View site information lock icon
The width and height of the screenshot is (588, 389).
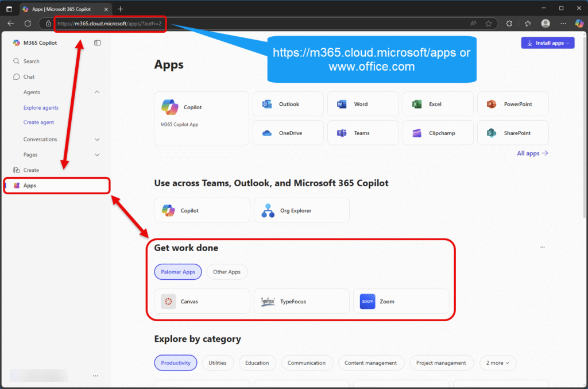click(x=48, y=23)
